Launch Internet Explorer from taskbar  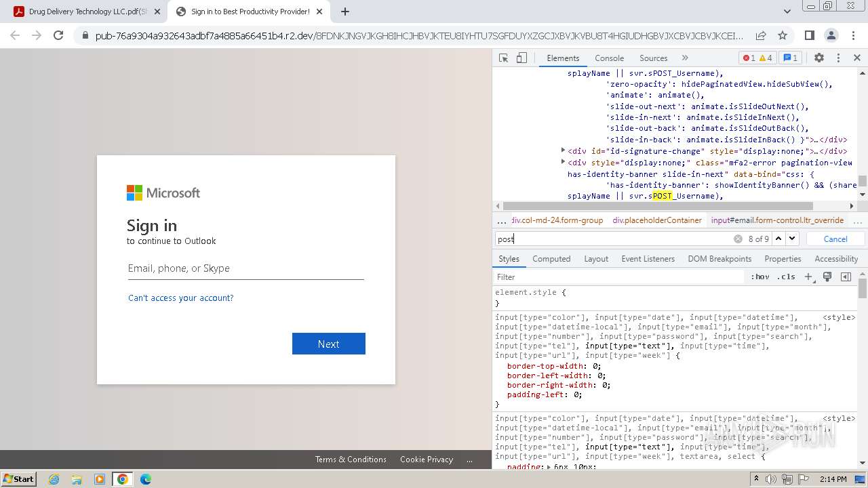(x=54, y=479)
